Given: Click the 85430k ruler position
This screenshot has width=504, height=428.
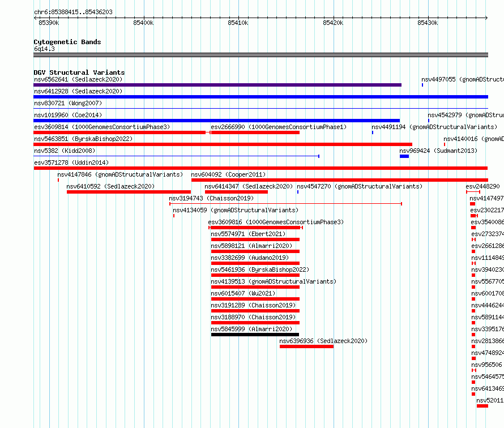Looking at the screenshot, I should (x=428, y=23).
